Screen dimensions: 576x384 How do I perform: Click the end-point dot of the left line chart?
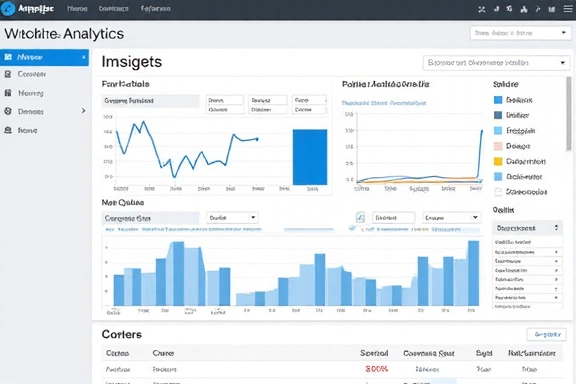pos(257,139)
